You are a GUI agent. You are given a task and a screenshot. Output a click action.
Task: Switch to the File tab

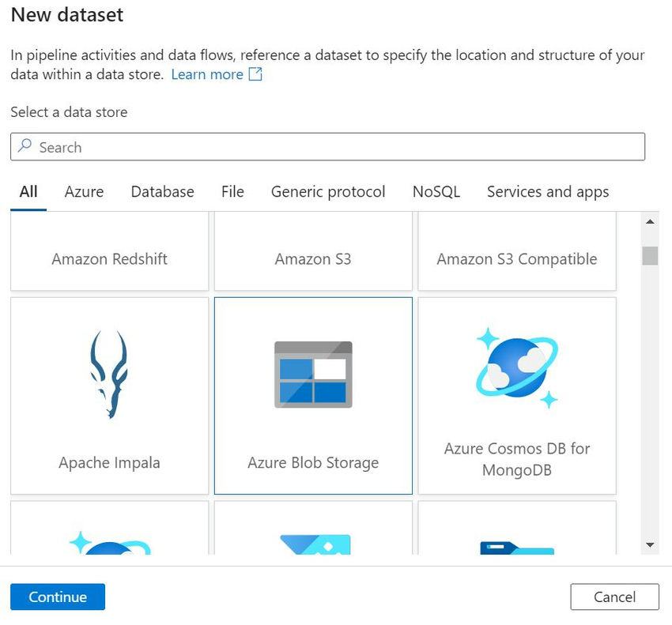tap(232, 192)
